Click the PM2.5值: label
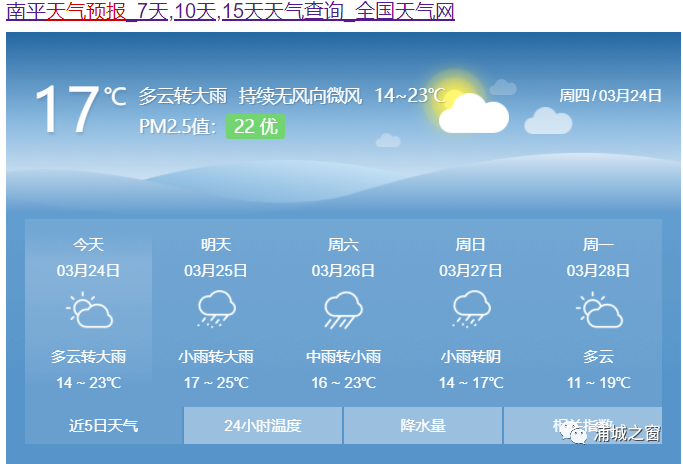683x464 pixels. [x=178, y=127]
